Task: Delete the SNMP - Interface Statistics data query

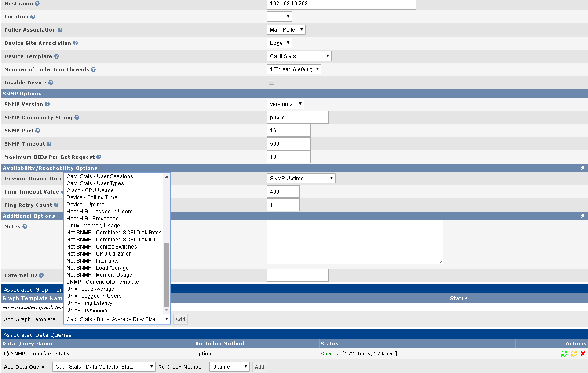Action: 583,354
